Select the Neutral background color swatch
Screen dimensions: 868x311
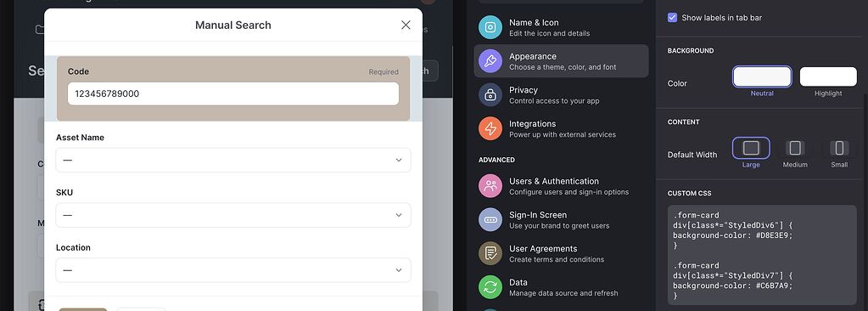coord(762,76)
